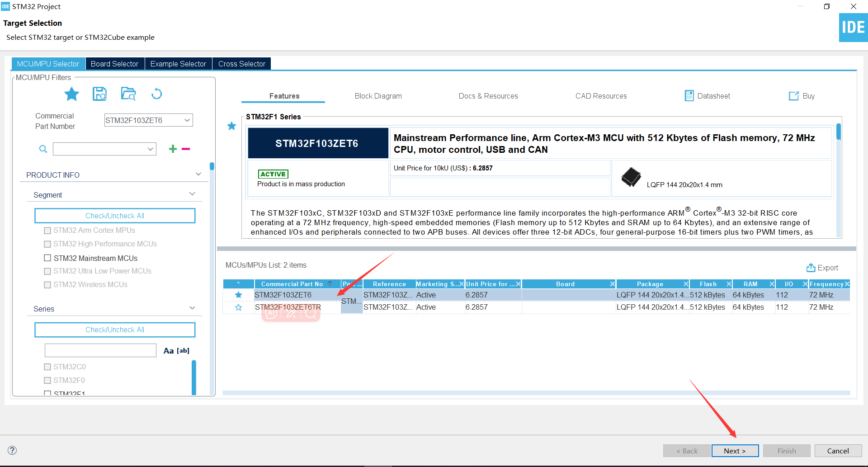Check STM32 High Performance MCUs checkbox
This screenshot has width=868, height=467.
tap(47, 244)
